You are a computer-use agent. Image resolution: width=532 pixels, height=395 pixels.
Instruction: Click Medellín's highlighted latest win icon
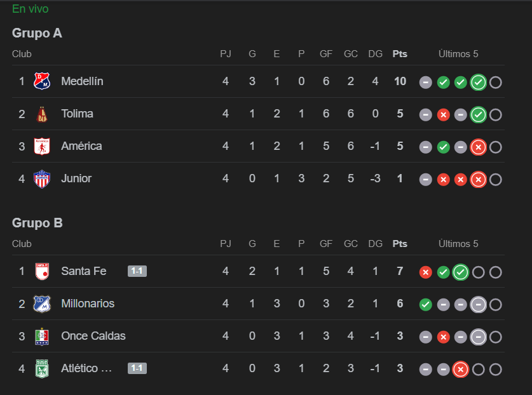pyautogui.click(x=478, y=83)
